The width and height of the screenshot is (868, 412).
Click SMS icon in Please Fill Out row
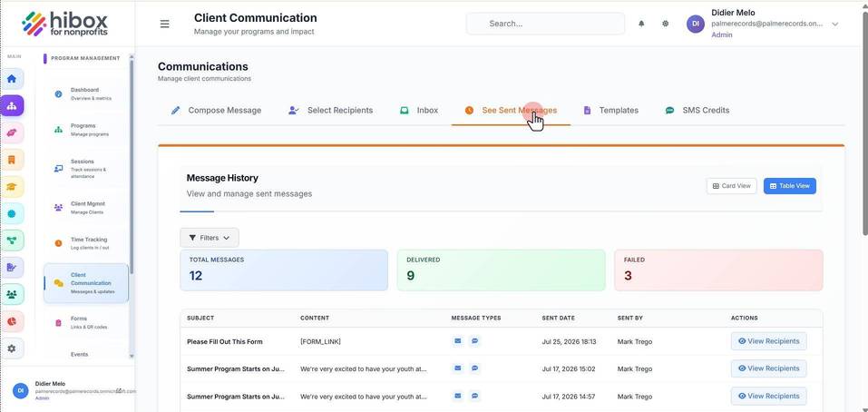coord(475,341)
